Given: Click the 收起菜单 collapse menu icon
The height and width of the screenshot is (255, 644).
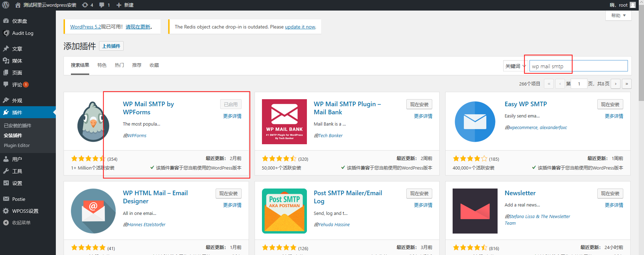Looking at the screenshot, I should pos(6,223).
